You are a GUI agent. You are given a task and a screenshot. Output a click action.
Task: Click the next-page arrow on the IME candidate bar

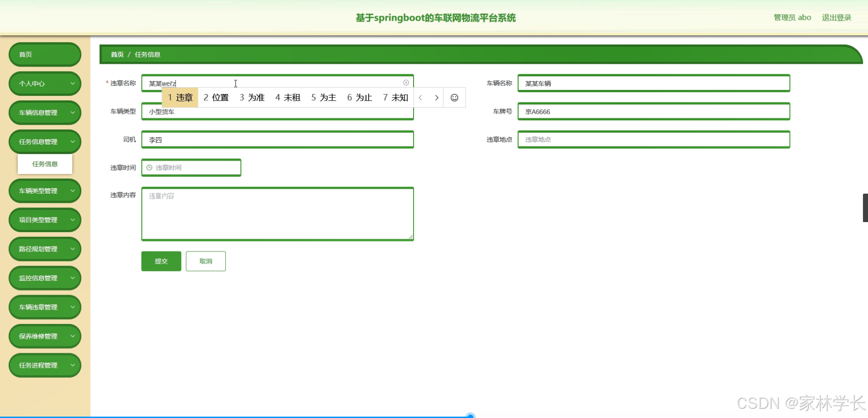pos(436,97)
